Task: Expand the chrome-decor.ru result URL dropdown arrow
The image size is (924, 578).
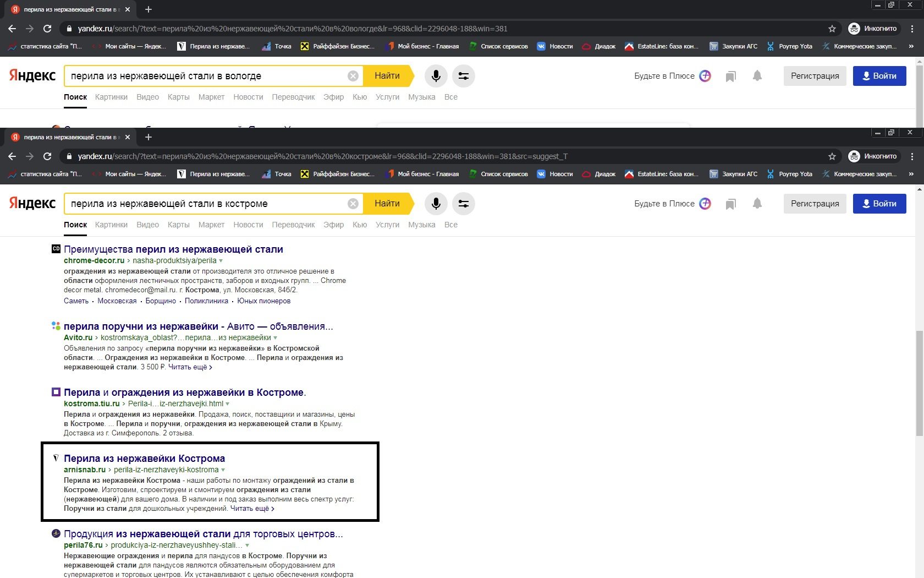Action: coord(221,261)
